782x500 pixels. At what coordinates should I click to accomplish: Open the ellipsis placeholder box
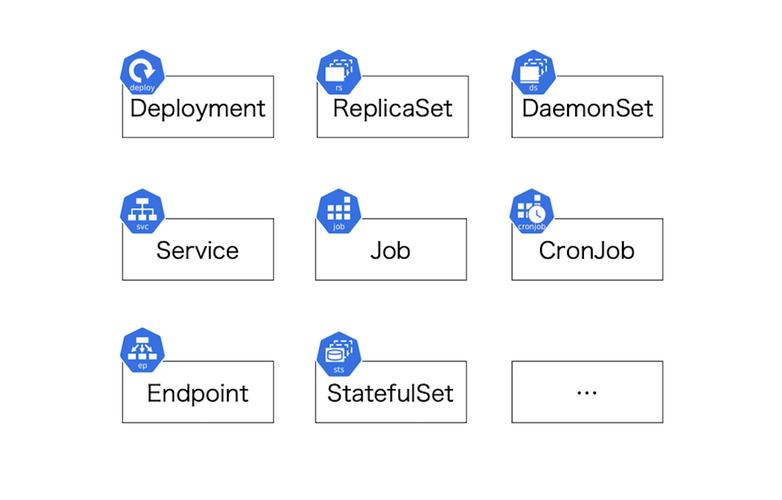point(587,392)
